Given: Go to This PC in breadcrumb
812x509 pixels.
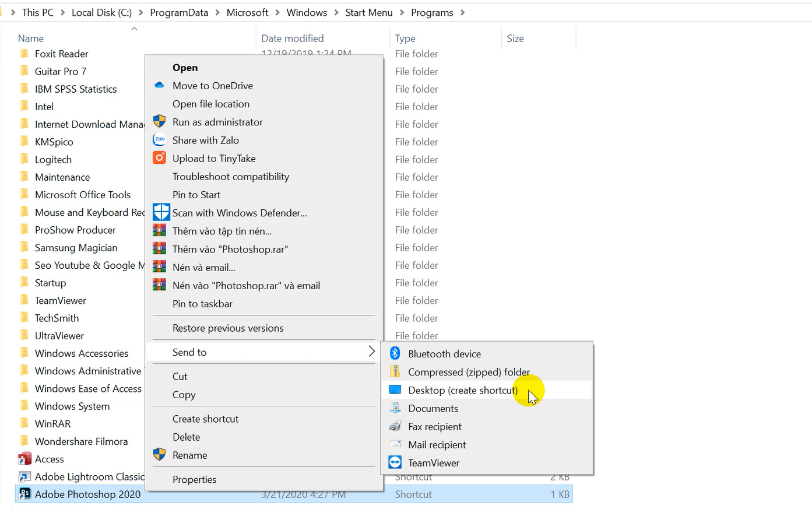Looking at the screenshot, I should [x=38, y=12].
